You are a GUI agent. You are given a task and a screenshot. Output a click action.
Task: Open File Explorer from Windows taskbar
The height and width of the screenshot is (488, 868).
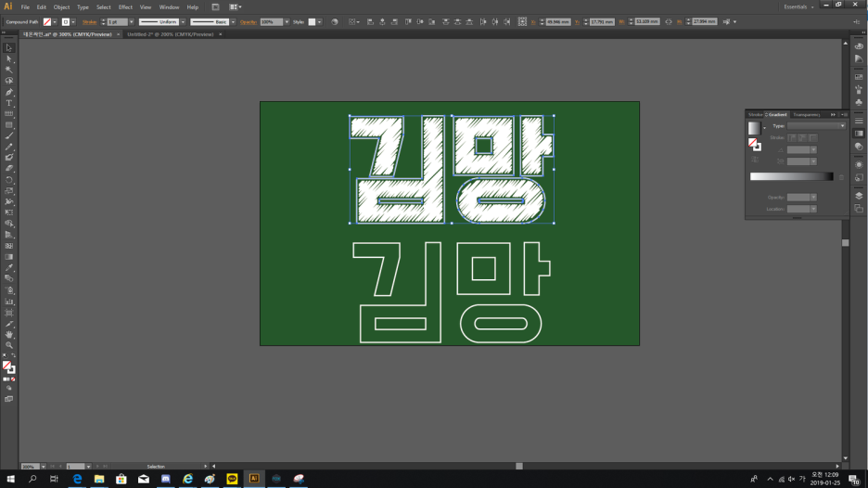tap(99, 479)
